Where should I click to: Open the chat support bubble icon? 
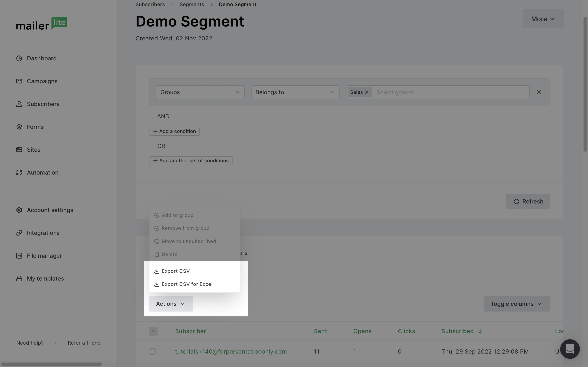point(570,349)
